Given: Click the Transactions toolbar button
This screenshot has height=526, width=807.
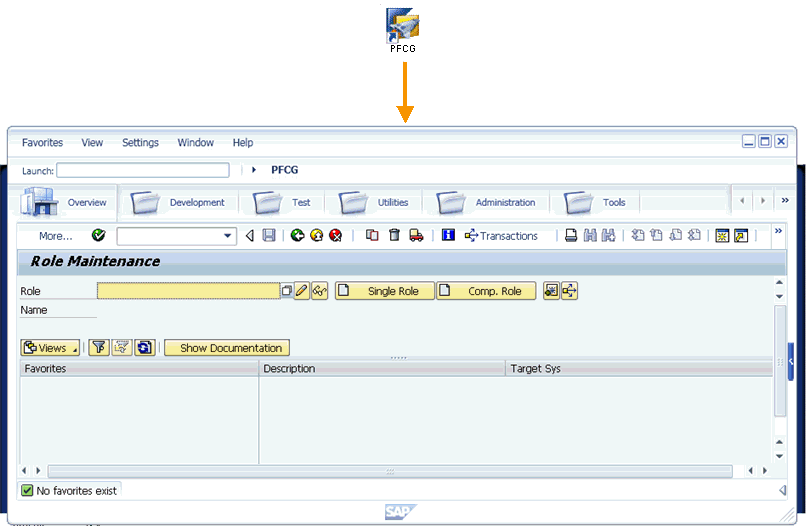Looking at the screenshot, I should tap(501, 236).
